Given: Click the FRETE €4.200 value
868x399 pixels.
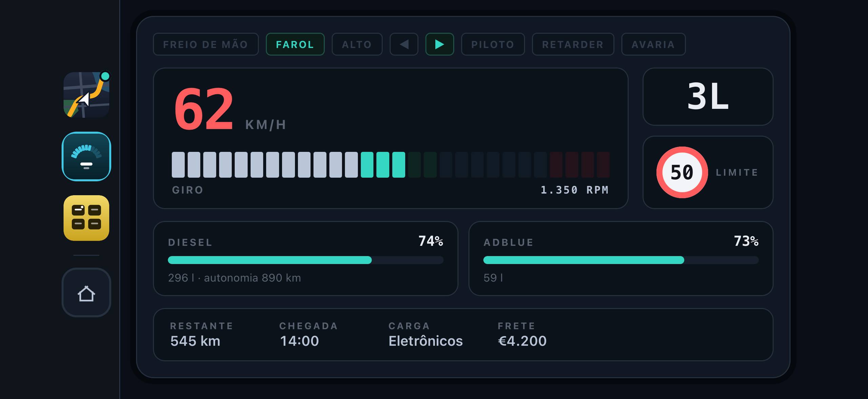Looking at the screenshot, I should [522, 341].
